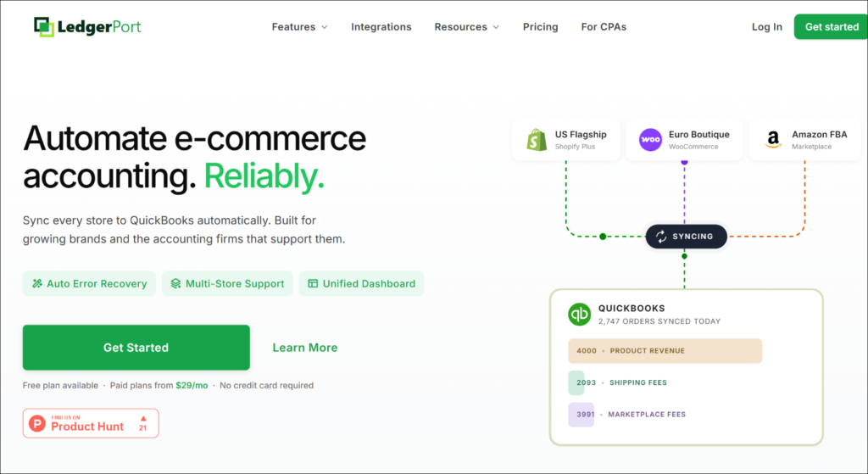Image resolution: width=868 pixels, height=474 pixels.
Task: Click the 4000 Product Revenue bar
Action: [x=665, y=351]
